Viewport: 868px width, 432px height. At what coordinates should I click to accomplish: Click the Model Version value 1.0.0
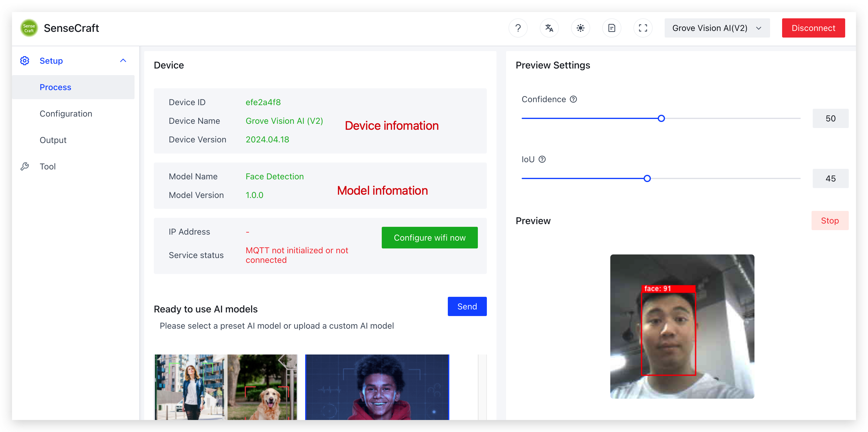click(254, 195)
